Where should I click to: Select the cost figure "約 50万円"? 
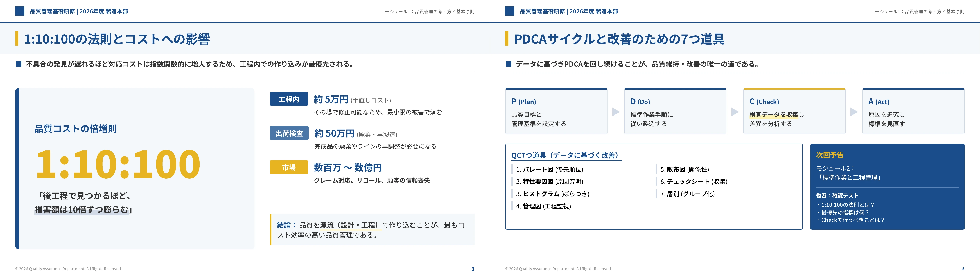coord(334,133)
